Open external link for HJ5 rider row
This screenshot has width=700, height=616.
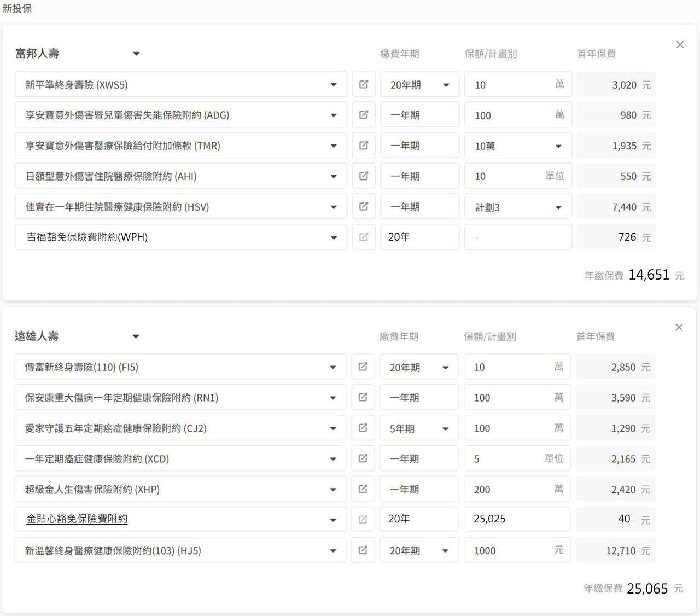[x=363, y=550]
